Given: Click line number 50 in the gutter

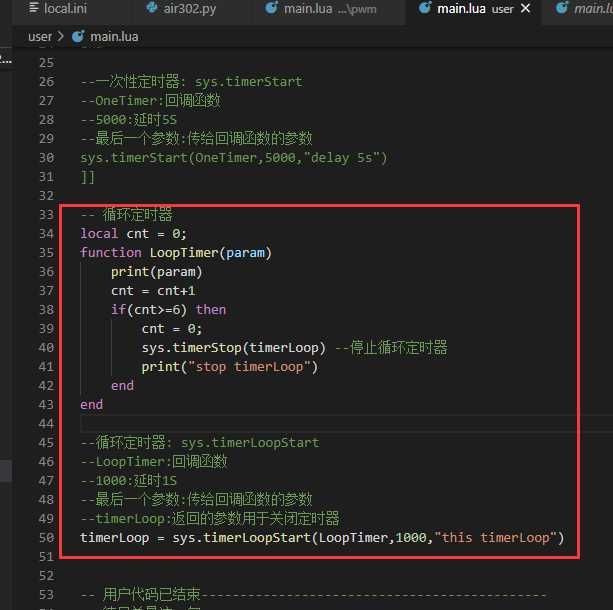Looking at the screenshot, I should point(47,537).
